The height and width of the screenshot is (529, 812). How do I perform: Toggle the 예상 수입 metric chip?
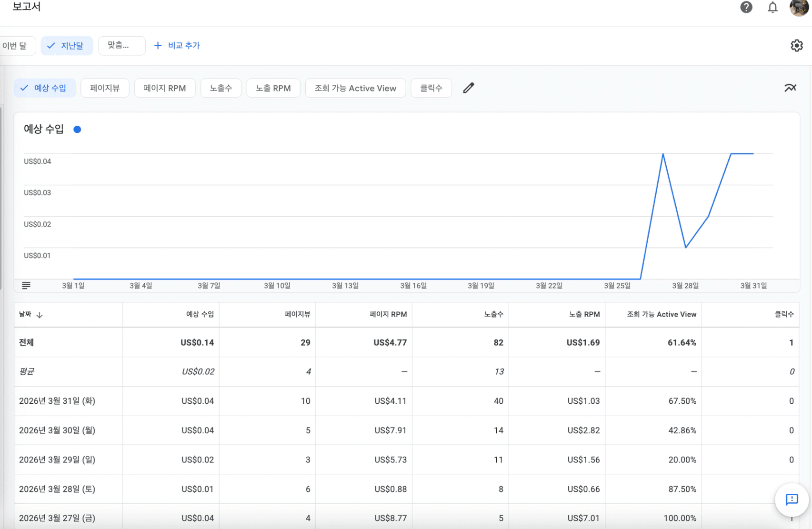pos(44,88)
